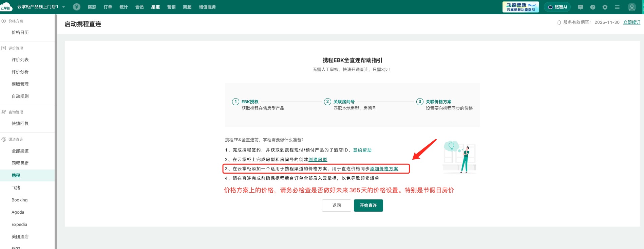The width and height of the screenshot is (644, 249).
Task: Open 同程民宿 channel in the sidebar
Action: pyautogui.click(x=20, y=163)
